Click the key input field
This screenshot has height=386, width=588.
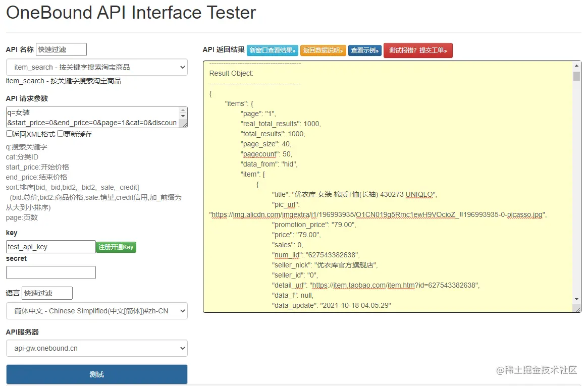click(50, 247)
